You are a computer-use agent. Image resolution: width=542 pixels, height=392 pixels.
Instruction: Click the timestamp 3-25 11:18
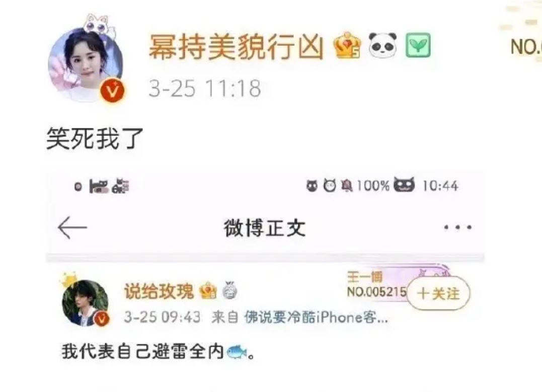pos(205,89)
